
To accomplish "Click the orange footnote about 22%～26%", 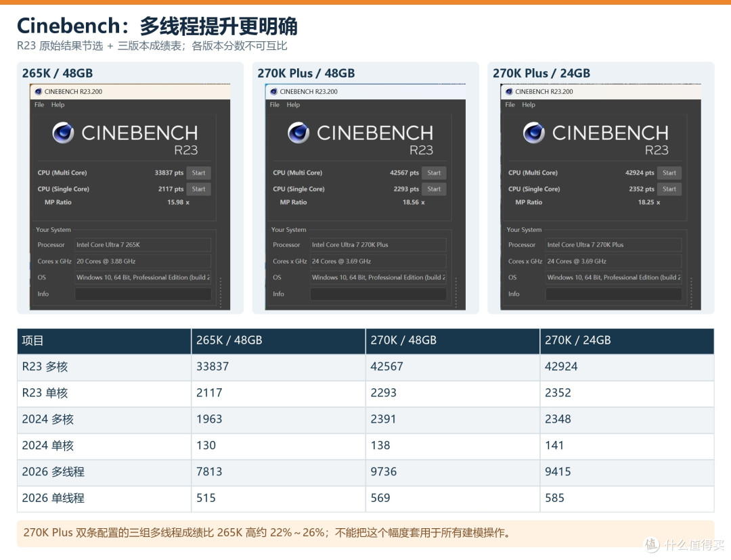I will pos(267,532).
